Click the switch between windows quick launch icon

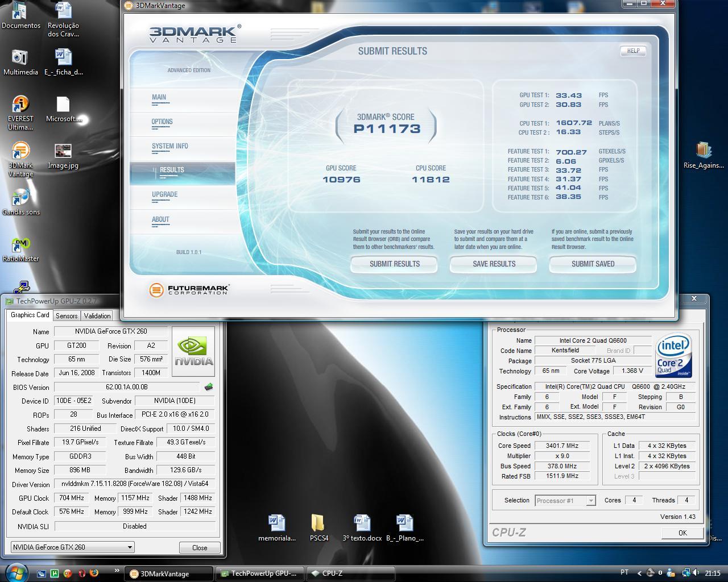point(42,573)
